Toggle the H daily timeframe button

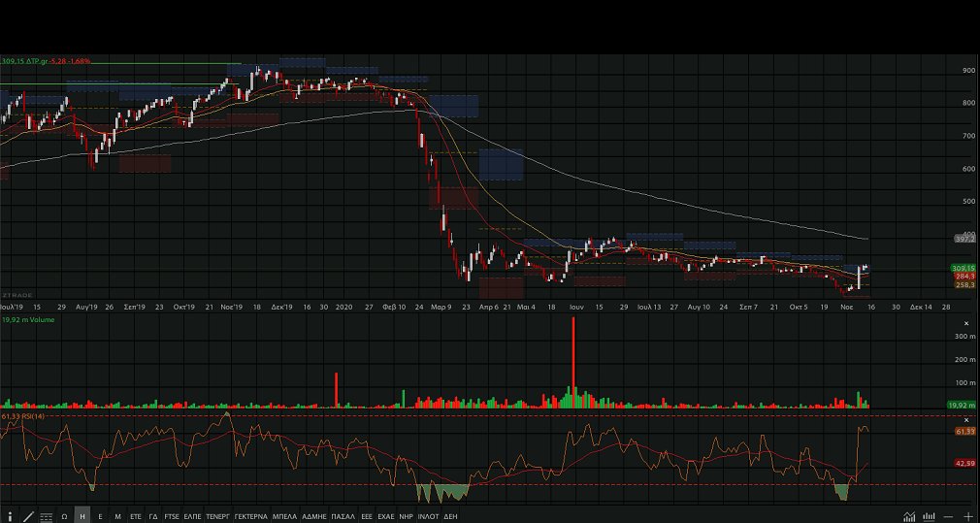tap(82, 516)
